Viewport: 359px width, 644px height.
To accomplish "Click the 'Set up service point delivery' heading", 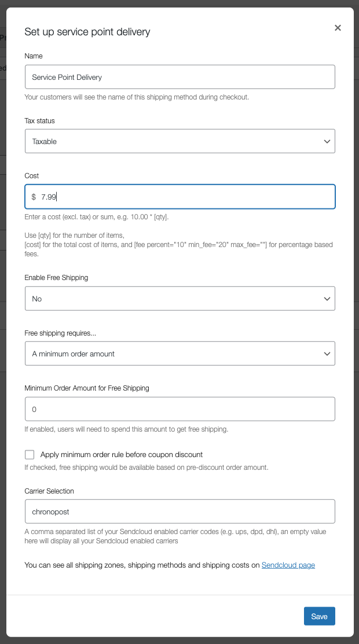I will [x=87, y=32].
